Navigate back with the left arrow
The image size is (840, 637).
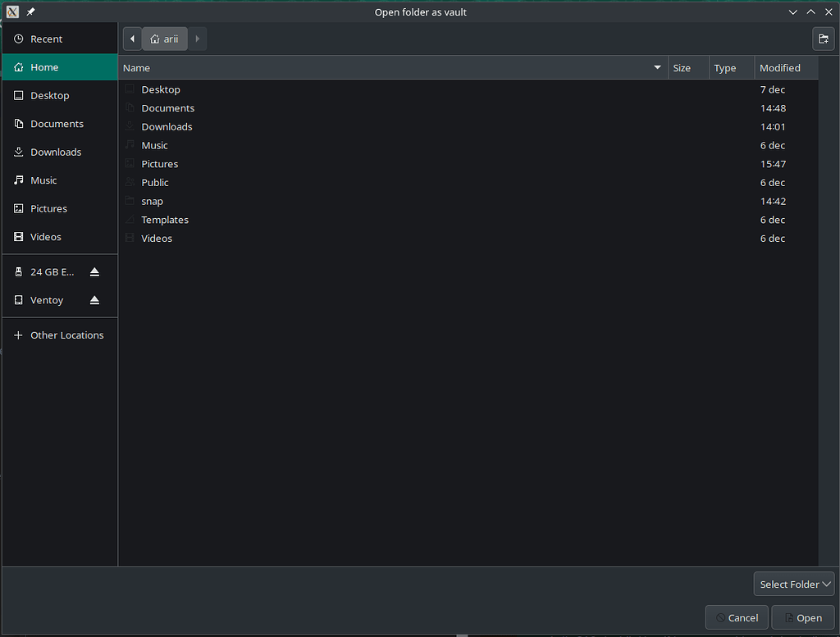(x=132, y=39)
